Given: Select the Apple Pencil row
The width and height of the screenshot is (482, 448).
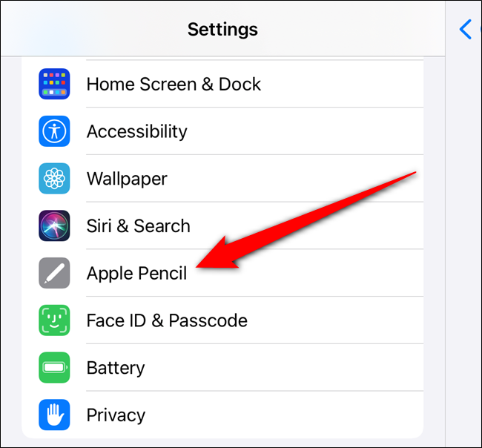Looking at the screenshot, I should (222, 273).
